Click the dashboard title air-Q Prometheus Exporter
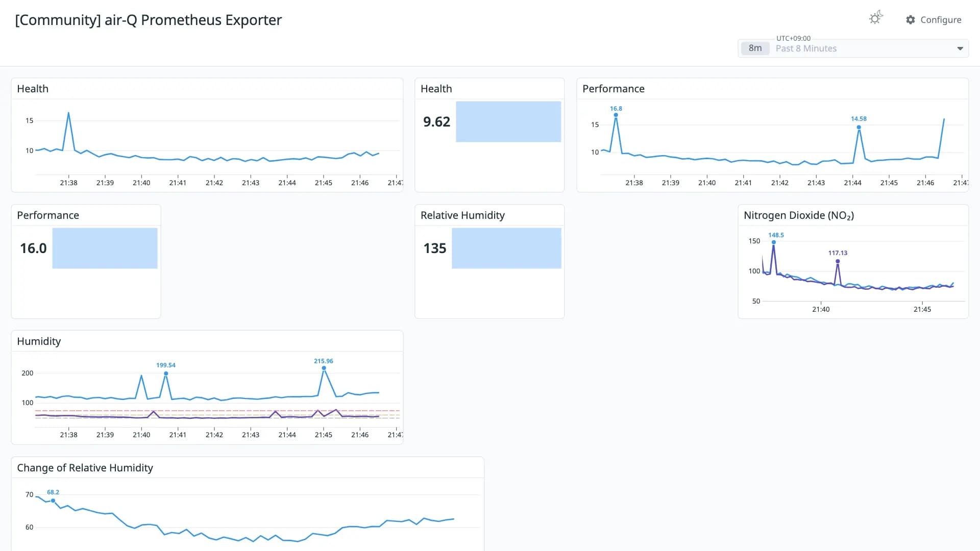 [x=149, y=20]
